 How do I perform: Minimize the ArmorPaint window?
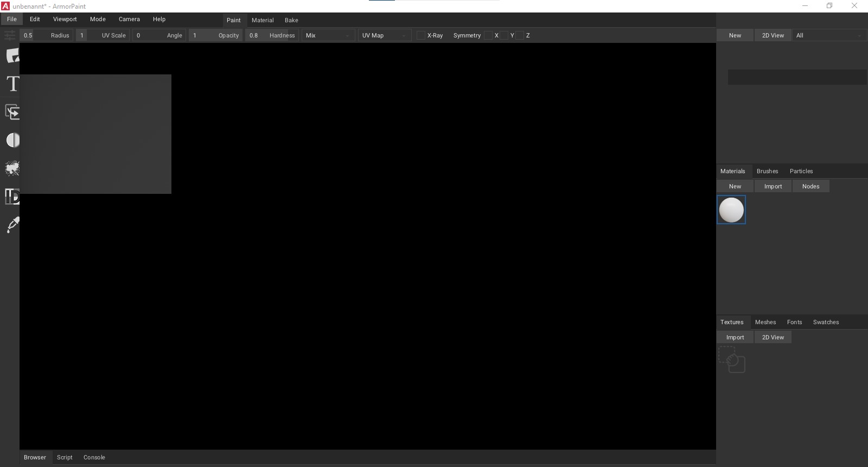pos(805,6)
